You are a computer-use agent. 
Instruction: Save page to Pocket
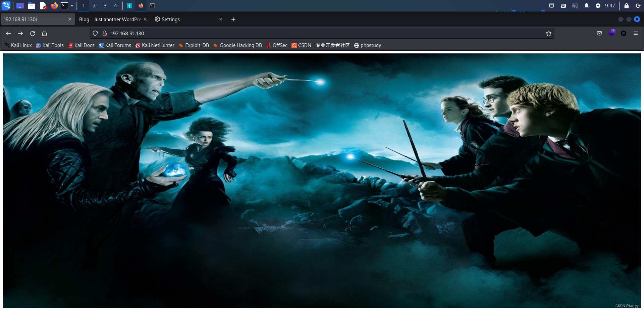(599, 33)
